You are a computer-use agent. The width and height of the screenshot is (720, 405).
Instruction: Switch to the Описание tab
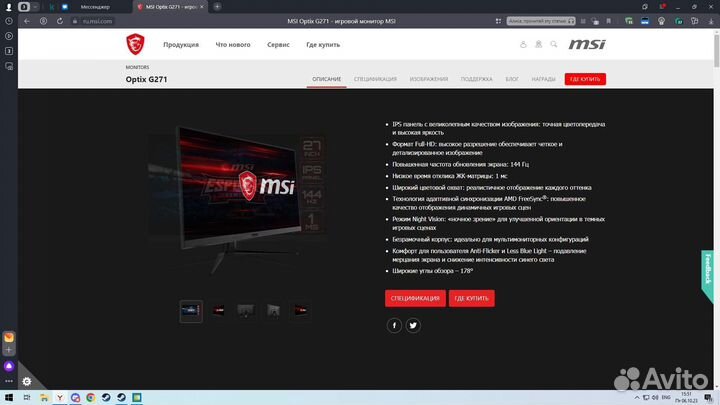(x=326, y=79)
